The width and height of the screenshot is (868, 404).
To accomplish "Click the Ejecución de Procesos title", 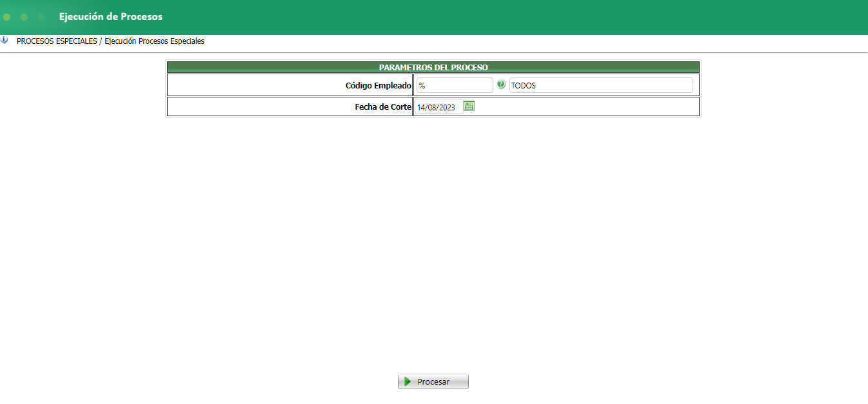I will coord(111,17).
